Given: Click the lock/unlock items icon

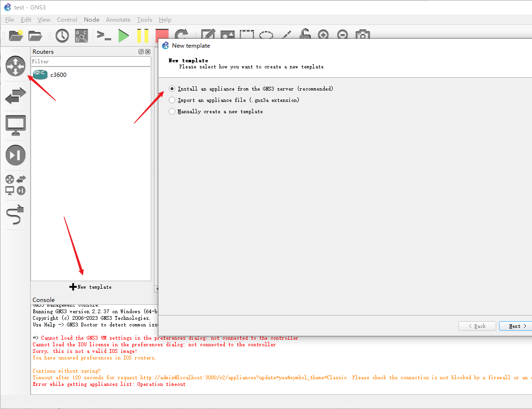Looking at the screenshot, I should coord(305,33).
